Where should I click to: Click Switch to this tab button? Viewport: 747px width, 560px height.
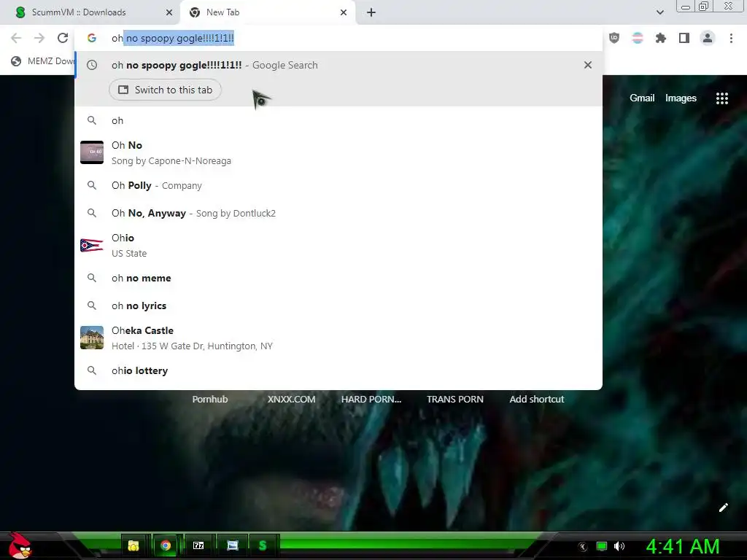[x=165, y=90]
